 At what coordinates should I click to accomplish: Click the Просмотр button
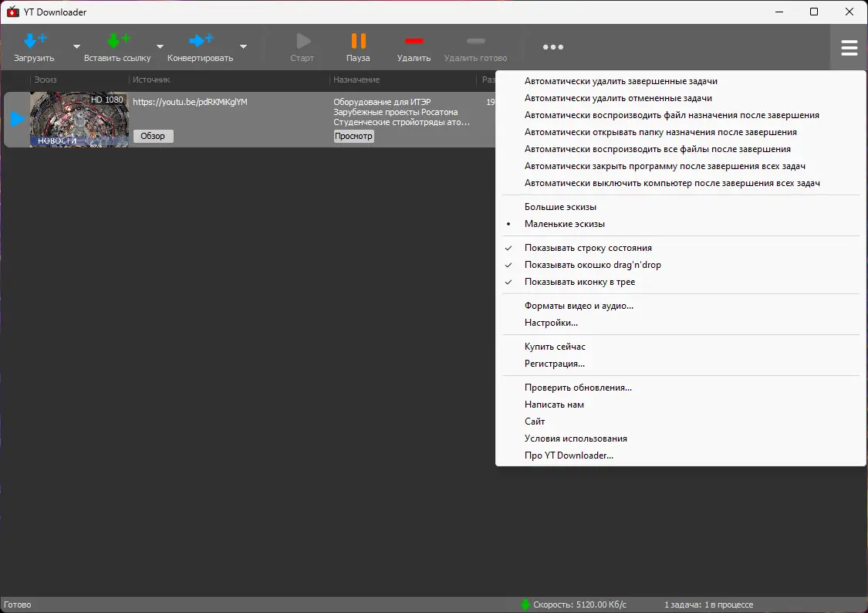coord(353,136)
